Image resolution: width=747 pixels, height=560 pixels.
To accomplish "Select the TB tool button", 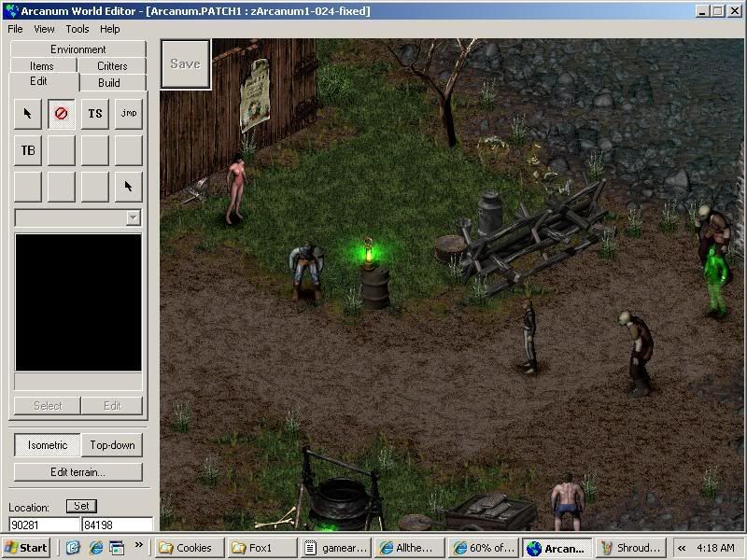I will coord(28,150).
